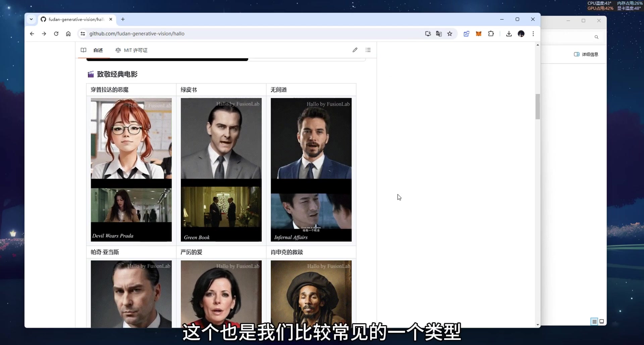This screenshot has height=345, width=644.
Task: Switch to the 自述 README tab
Action: point(92,50)
